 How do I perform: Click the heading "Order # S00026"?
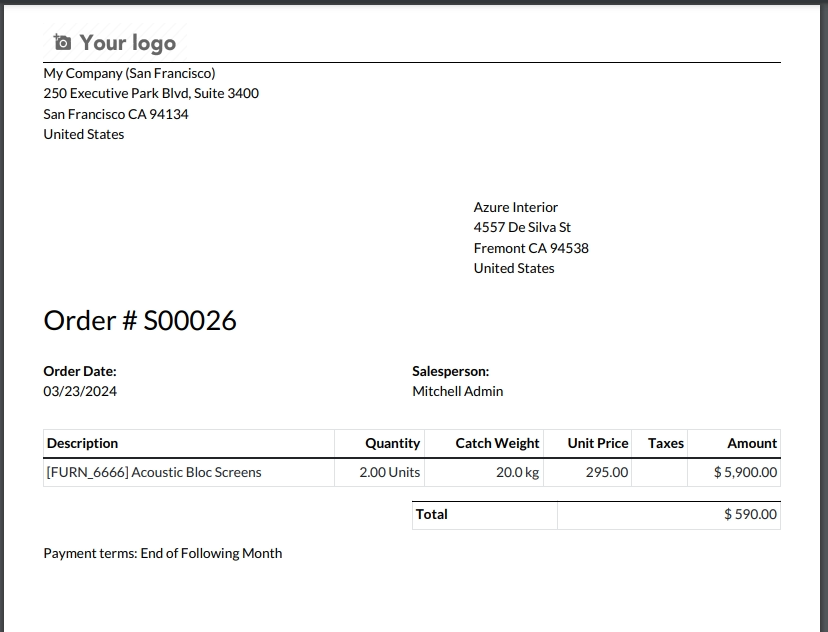point(140,320)
